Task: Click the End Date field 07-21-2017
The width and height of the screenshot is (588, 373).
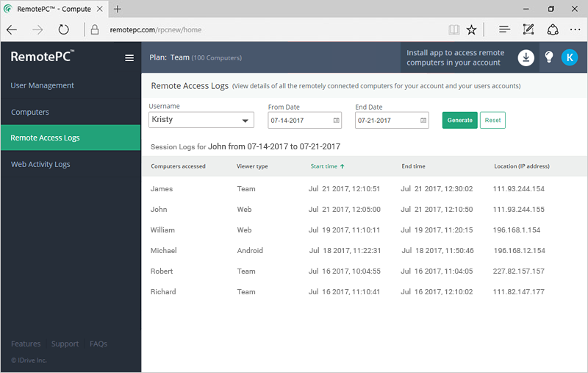Action: click(x=392, y=121)
